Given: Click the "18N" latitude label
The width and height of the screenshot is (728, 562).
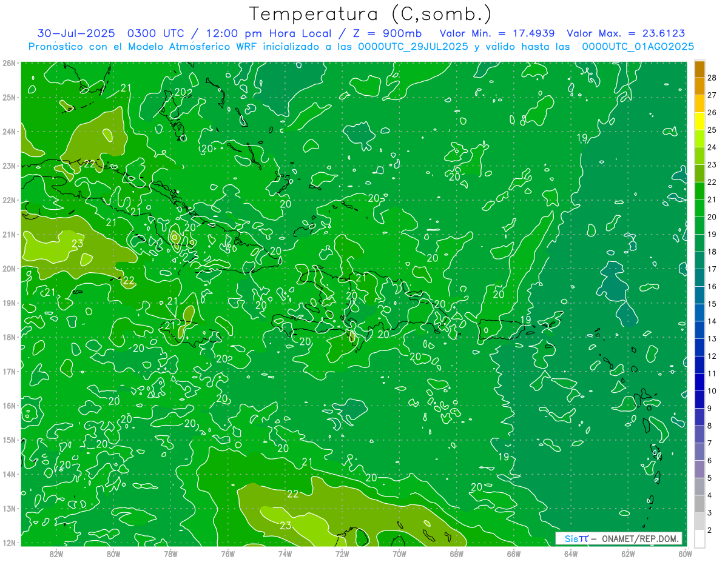Looking at the screenshot, I should point(9,337).
